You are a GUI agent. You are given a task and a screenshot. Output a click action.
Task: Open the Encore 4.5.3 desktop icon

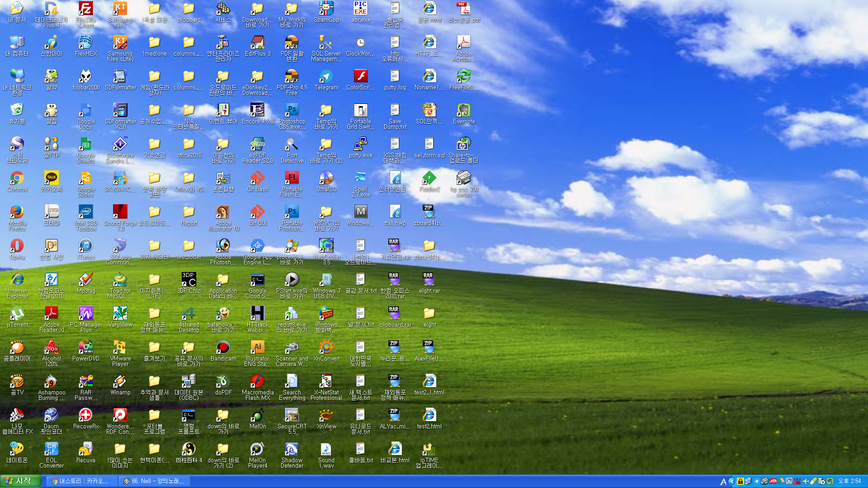tap(258, 113)
